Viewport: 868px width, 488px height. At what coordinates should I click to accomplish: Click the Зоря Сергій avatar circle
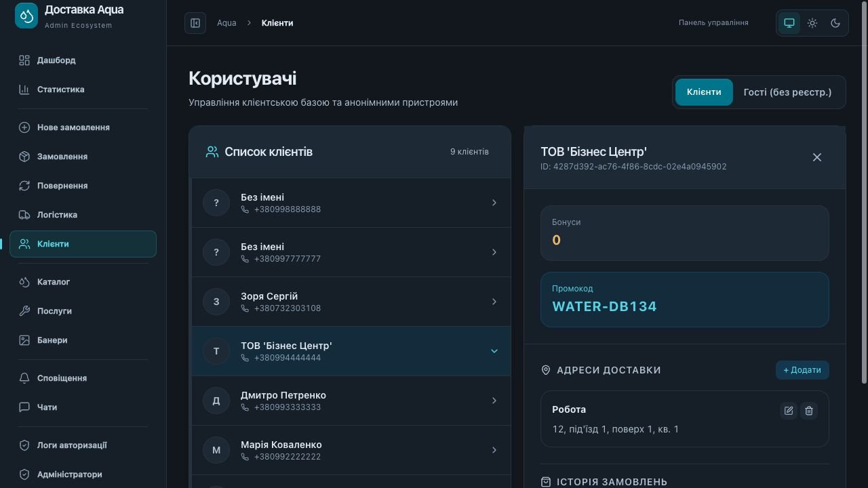[x=216, y=302]
